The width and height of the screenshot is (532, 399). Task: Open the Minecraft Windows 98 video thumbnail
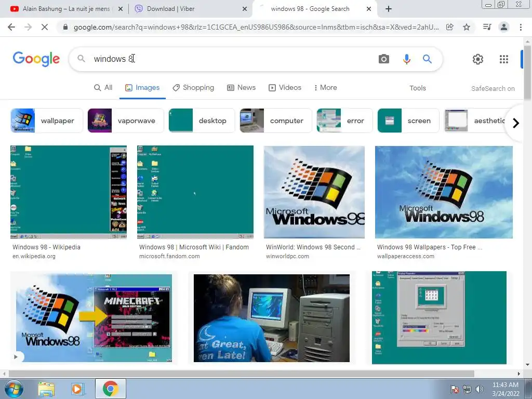point(94,318)
